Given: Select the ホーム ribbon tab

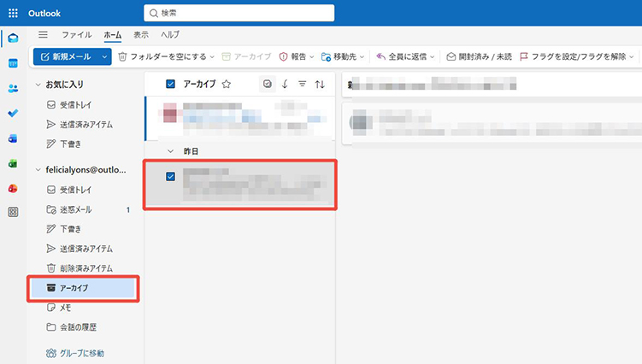Looking at the screenshot, I should coord(112,35).
